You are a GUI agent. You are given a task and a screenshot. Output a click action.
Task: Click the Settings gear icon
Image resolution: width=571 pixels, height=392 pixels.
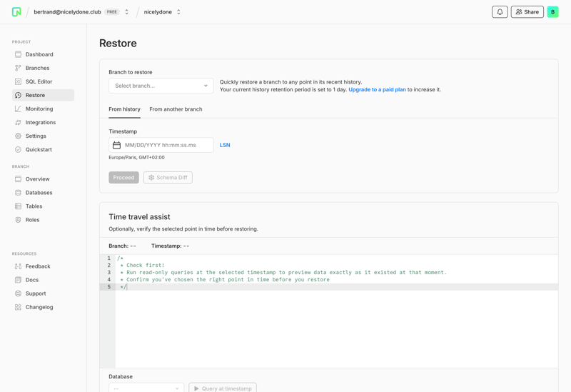tap(18, 136)
